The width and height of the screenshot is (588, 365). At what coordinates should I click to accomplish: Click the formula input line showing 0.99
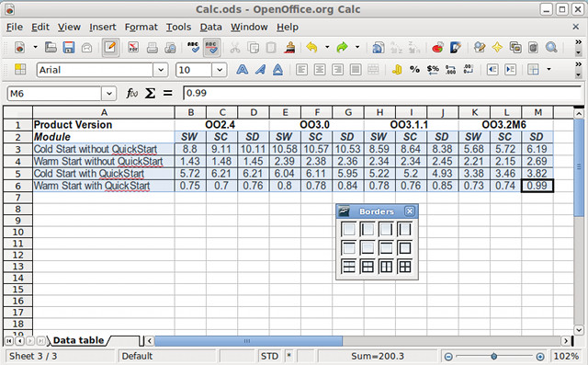coord(382,93)
